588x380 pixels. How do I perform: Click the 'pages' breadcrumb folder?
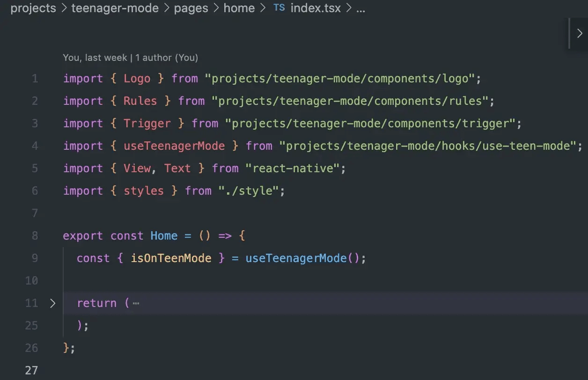coord(191,8)
